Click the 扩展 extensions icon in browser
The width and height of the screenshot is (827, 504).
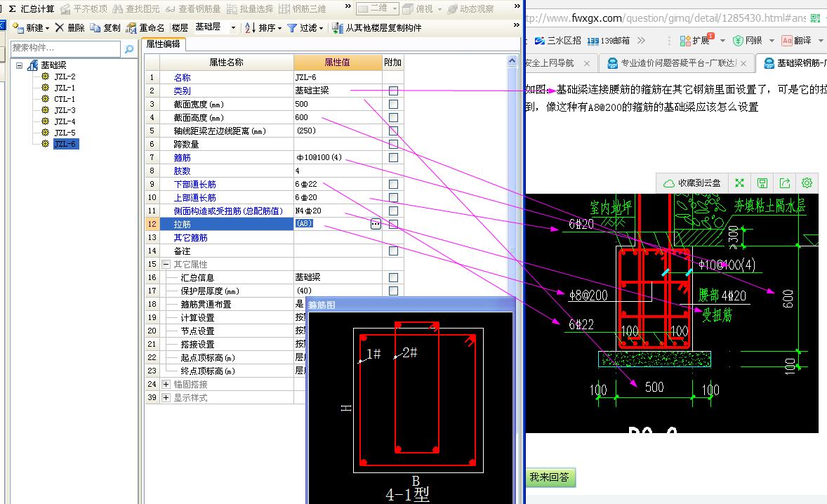pyautogui.click(x=685, y=41)
